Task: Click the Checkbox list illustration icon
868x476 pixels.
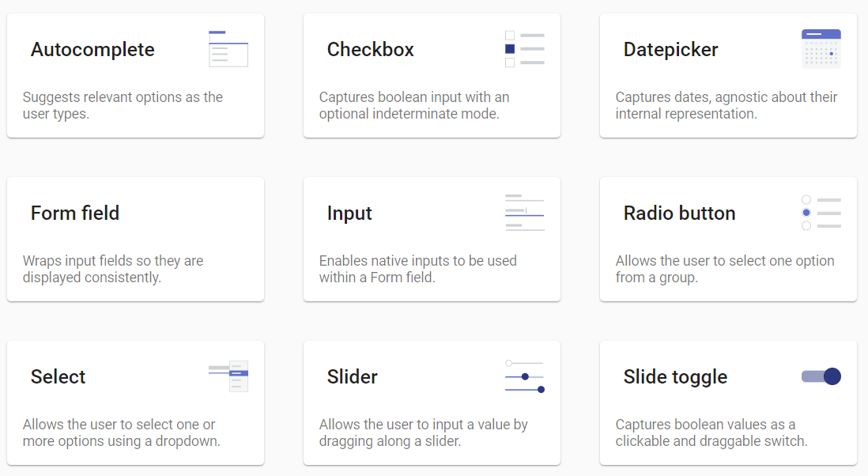Action: (525, 49)
